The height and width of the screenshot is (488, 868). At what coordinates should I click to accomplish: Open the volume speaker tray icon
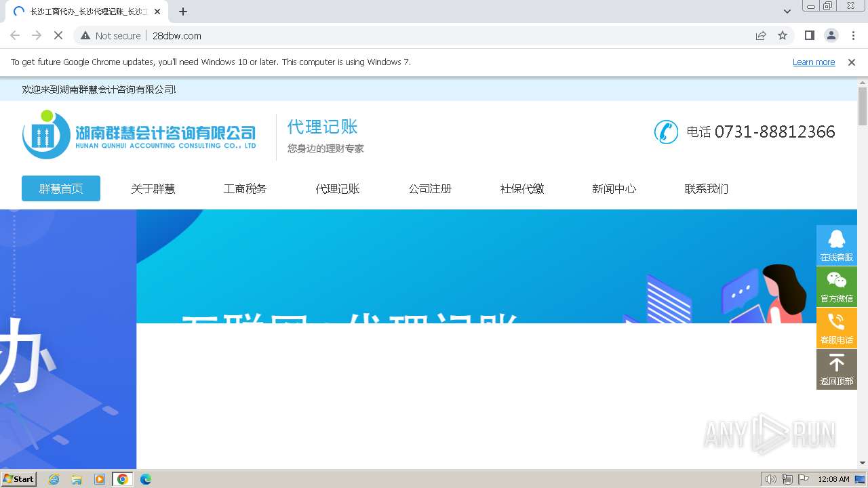click(x=770, y=479)
